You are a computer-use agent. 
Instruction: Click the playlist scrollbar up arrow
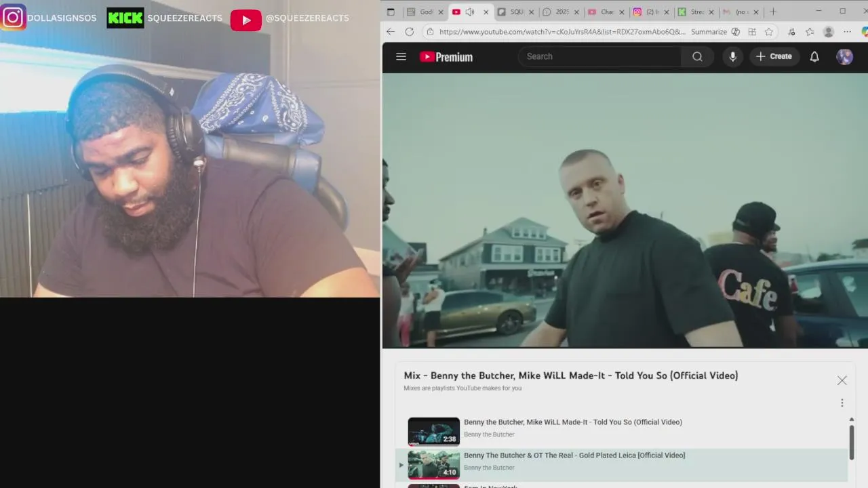pyautogui.click(x=851, y=420)
